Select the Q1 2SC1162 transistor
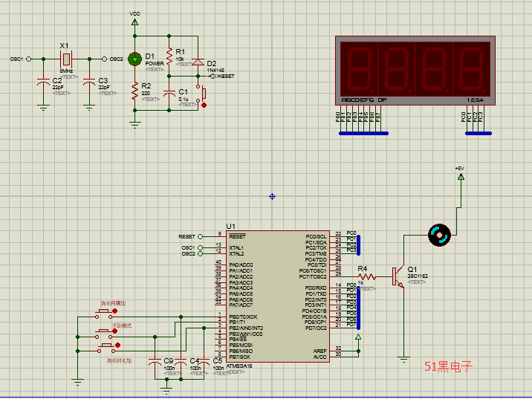 [x=400, y=276]
